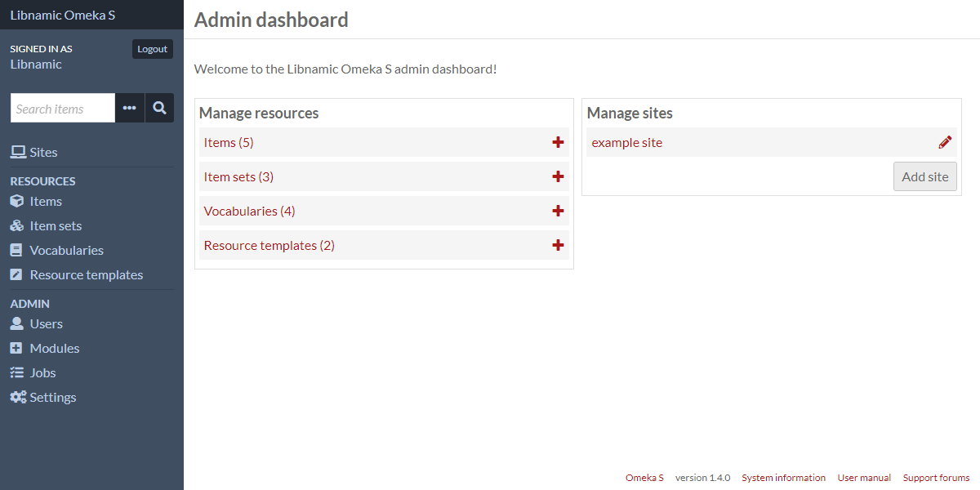The width and height of the screenshot is (980, 490).
Task: Click the plus icon beside Resource templates
Action: point(558,245)
